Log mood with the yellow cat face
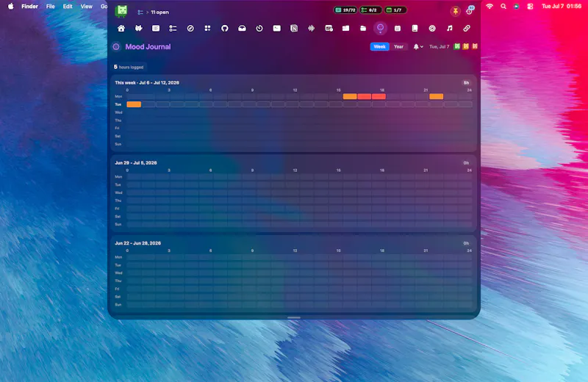588x382 pixels. click(466, 46)
